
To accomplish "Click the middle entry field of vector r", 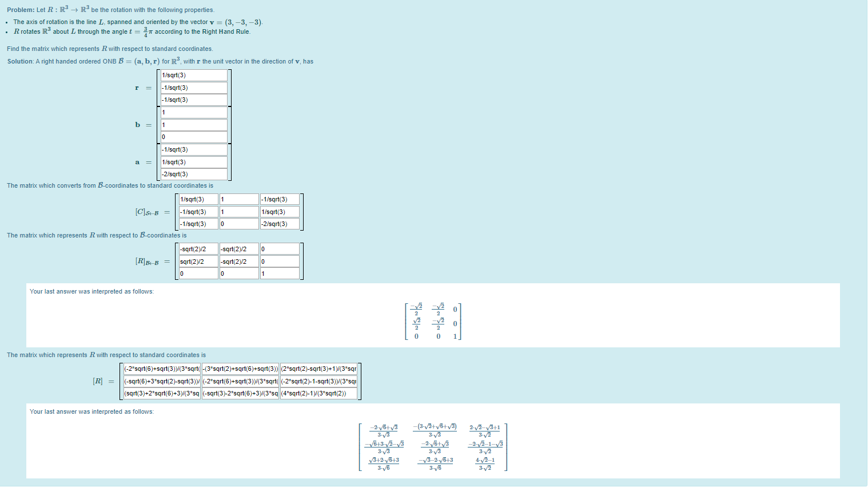I will [194, 88].
